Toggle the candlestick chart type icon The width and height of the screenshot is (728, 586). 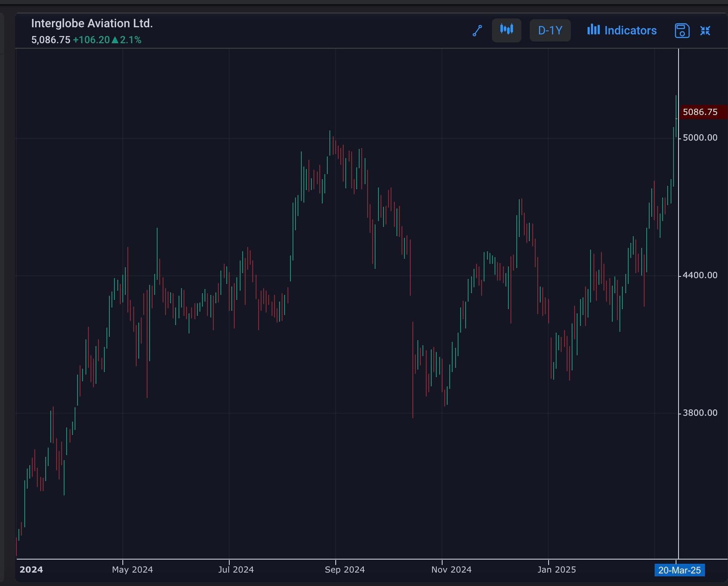(507, 30)
